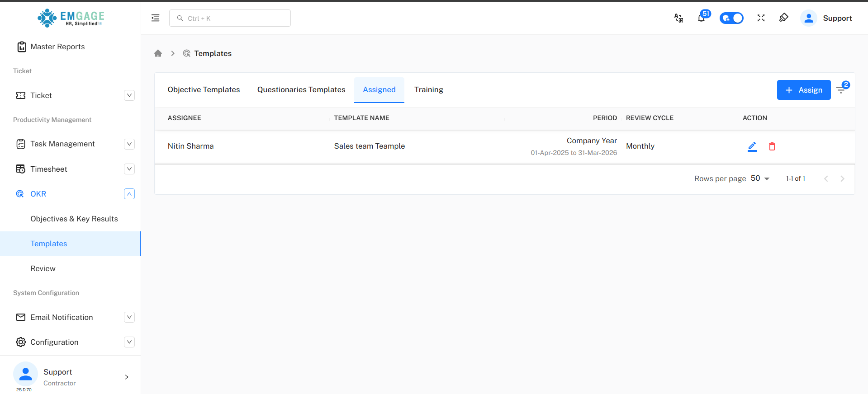Click the home breadcrumb icon
The image size is (868, 394).
(x=158, y=53)
